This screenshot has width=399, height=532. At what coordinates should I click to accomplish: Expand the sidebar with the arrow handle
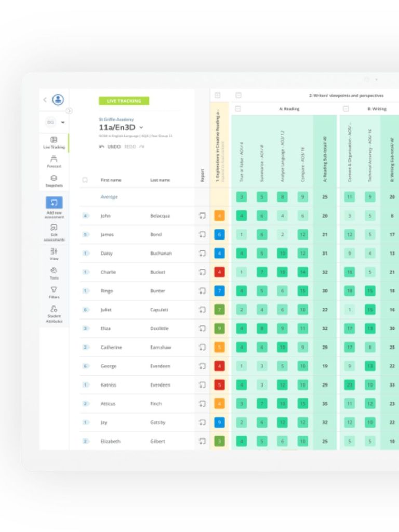coord(69,111)
